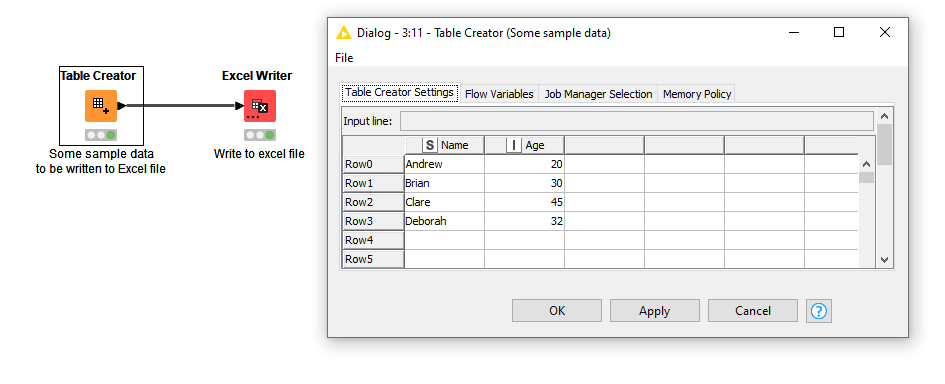The image size is (945, 384).
Task: Click the Apply button
Action: tap(655, 311)
